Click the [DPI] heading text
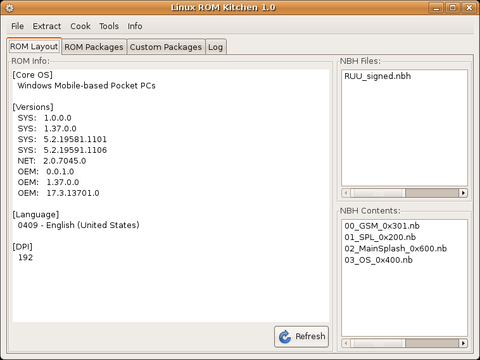The image size is (480, 360). pyautogui.click(x=23, y=247)
